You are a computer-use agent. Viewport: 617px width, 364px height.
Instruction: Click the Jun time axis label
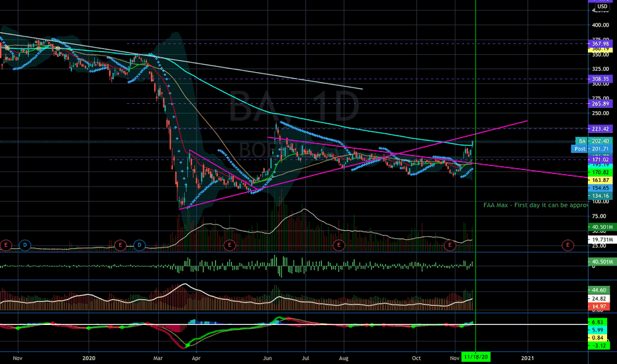coord(267,358)
